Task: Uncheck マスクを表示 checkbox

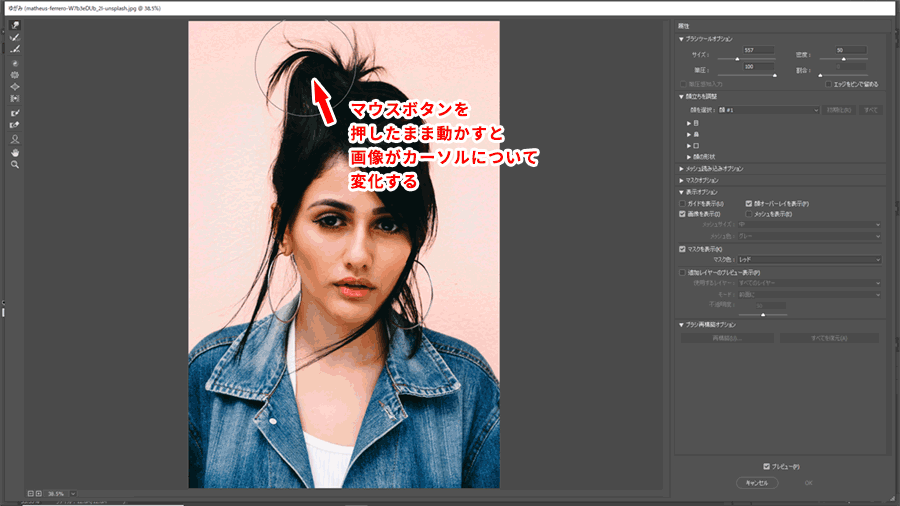Action: [682, 249]
